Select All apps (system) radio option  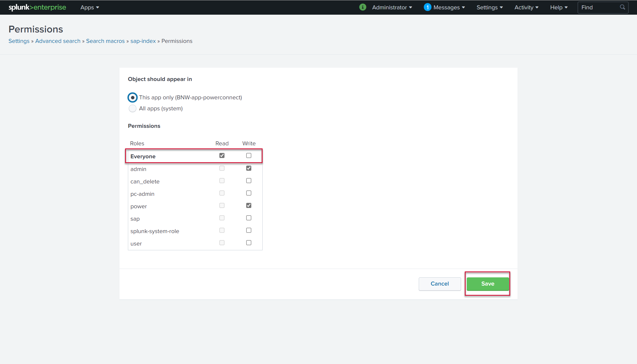[132, 109]
